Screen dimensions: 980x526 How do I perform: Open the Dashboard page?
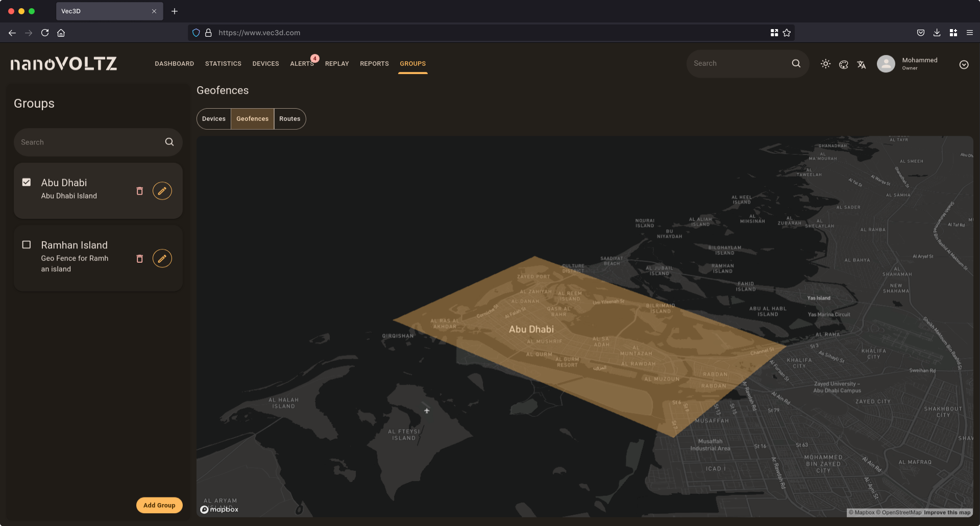(x=175, y=64)
